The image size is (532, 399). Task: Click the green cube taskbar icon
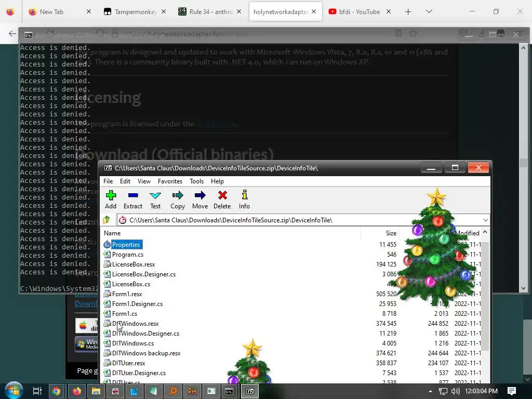click(x=153, y=391)
